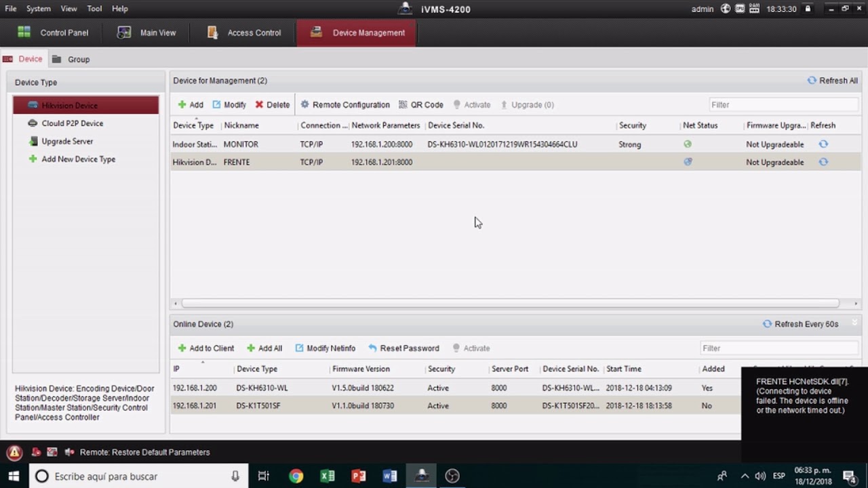Select Hikvision Device in device types
This screenshot has width=868, height=488.
coord(85,105)
